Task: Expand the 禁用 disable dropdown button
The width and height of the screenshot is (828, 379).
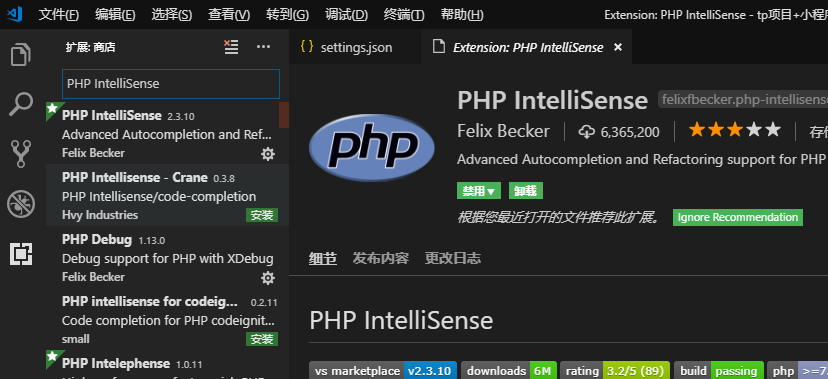Action: pos(478,191)
